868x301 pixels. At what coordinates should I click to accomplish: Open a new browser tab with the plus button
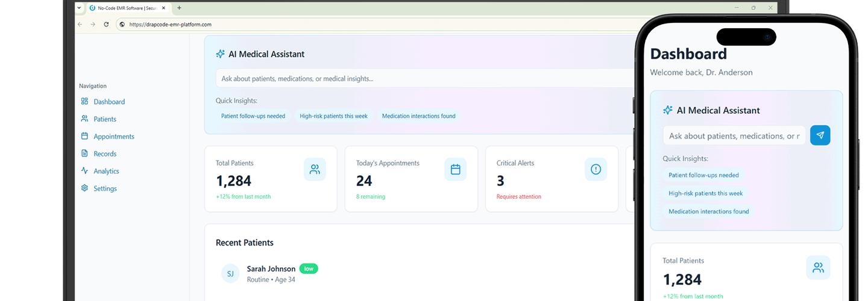tap(179, 8)
